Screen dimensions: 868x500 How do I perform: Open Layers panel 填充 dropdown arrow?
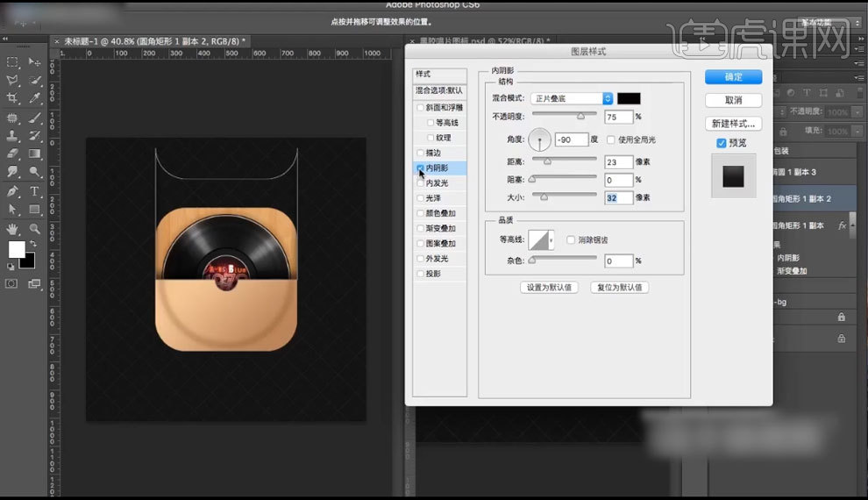(x=857, y=132)
